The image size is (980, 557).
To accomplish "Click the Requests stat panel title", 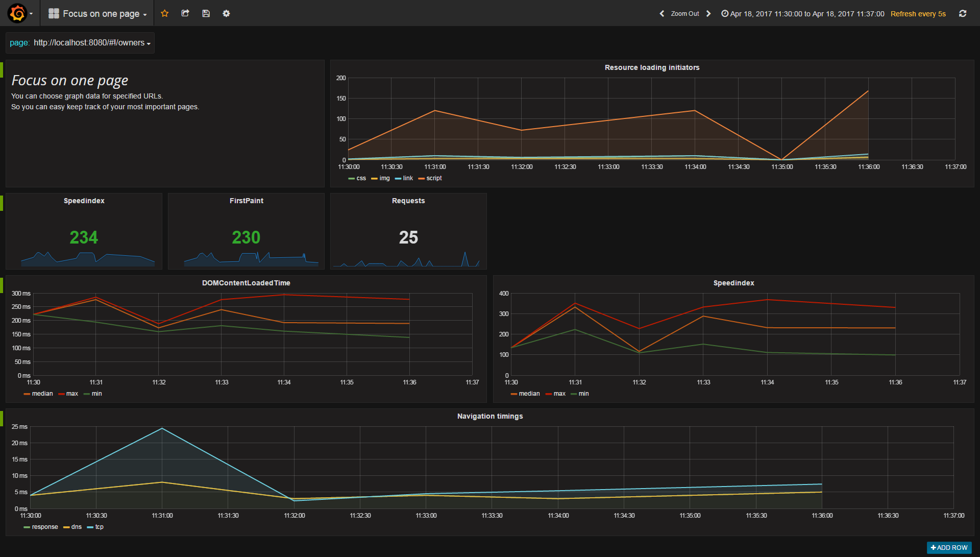I will tap(408, 201).
